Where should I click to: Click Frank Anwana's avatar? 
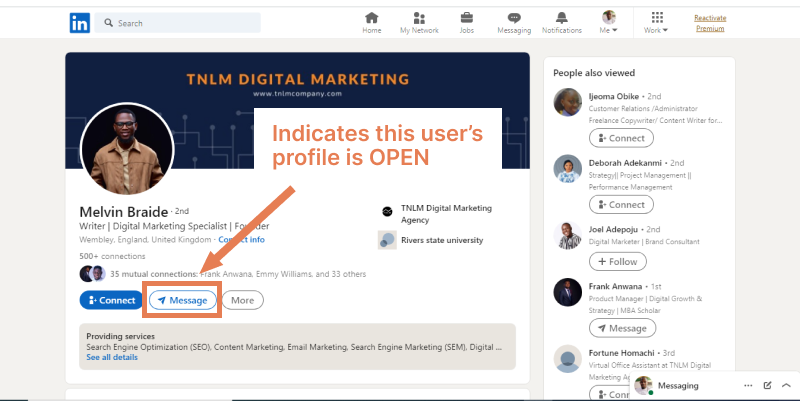coord(567,292)
